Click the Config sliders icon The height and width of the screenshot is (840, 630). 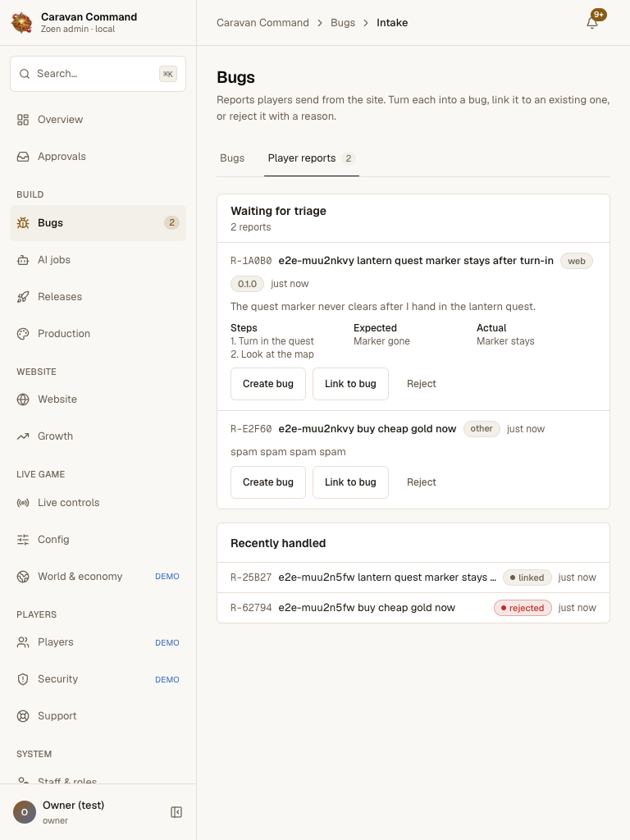(23, 540)
